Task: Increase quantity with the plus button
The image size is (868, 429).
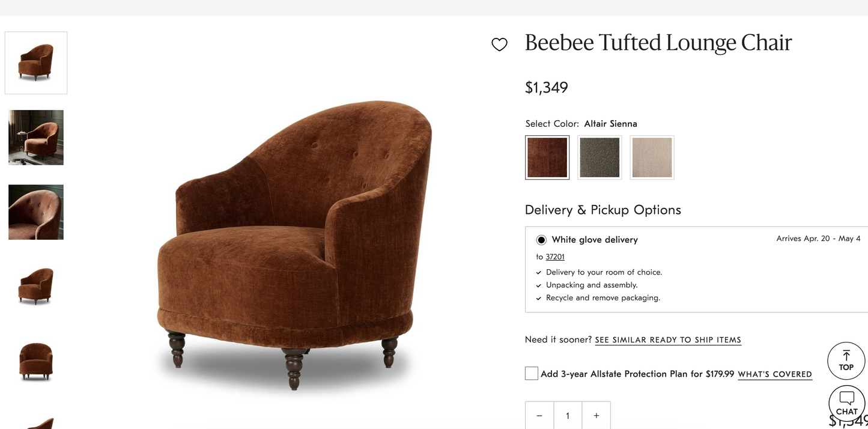Action: [596, 415]
